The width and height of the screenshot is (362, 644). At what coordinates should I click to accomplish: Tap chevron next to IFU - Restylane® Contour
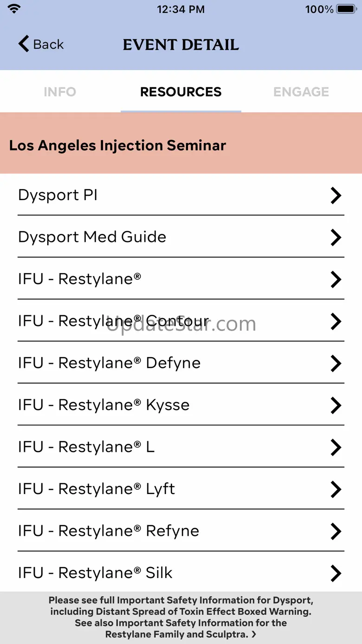point(336,321)
